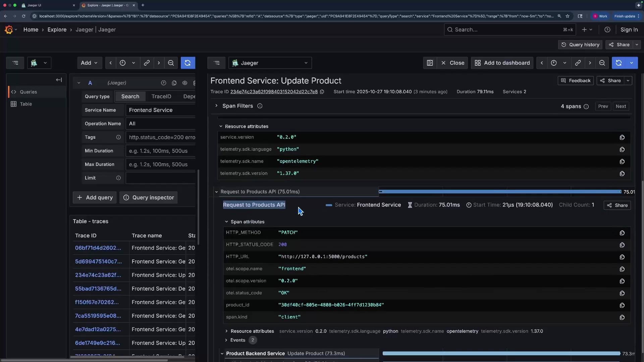This screenshot has width=644, height=362.
Task: Open toolbar Share options dropdown arrow
Action: point(637,45)
